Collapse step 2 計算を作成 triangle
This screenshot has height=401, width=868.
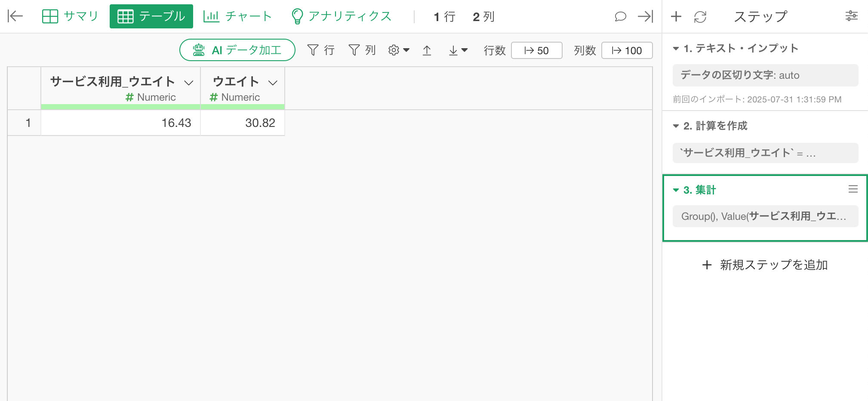coord(676,126)
